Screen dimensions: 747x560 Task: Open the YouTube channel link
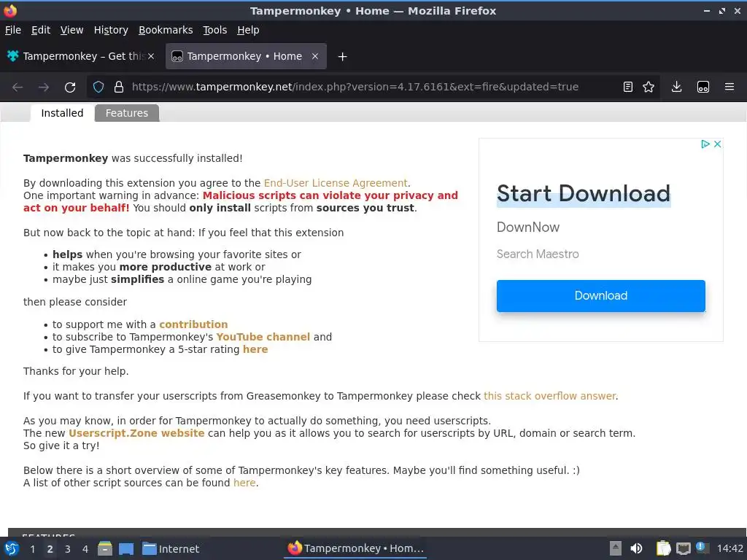[263, 337]
